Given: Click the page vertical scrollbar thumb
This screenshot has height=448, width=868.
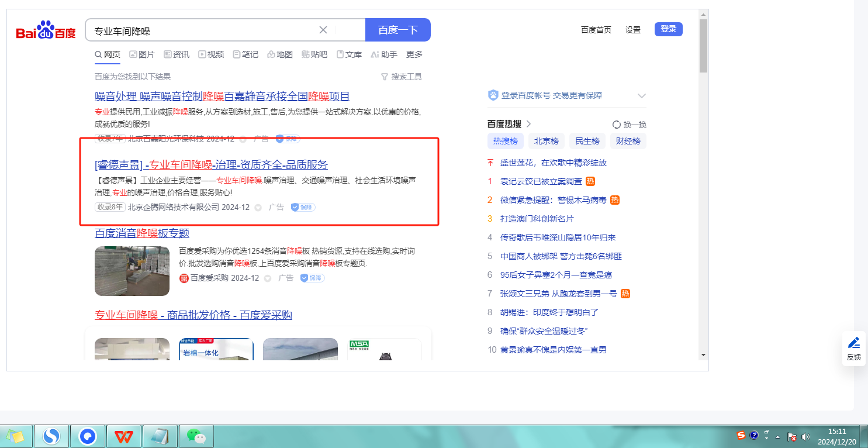Looking at the screenshot, I should pos(703,45).
